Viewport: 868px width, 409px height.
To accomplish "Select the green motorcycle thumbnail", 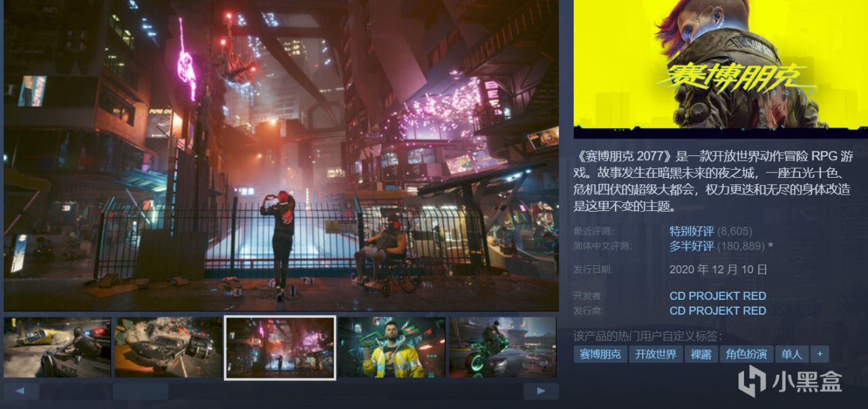I will click(x=502, y=347).
